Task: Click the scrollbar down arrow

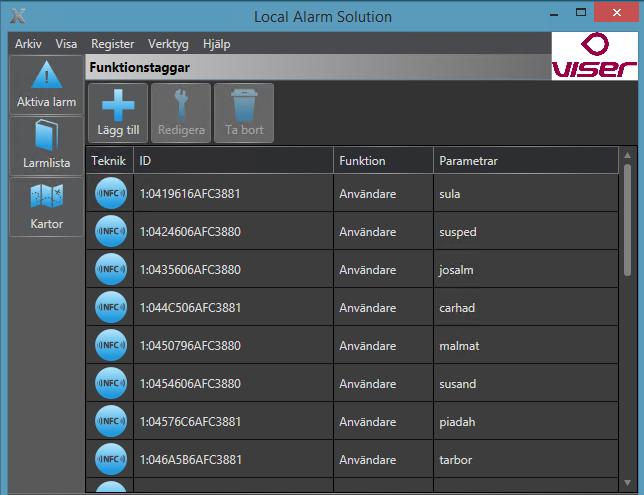Action: 627,483
